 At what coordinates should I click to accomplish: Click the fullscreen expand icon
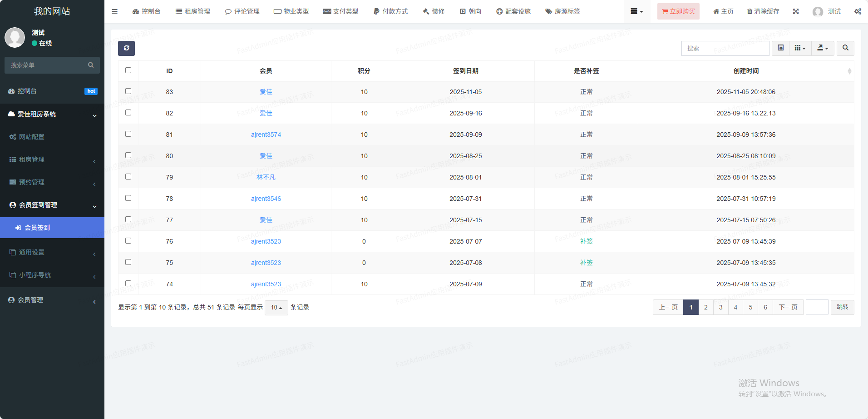[x=796, y=11]
